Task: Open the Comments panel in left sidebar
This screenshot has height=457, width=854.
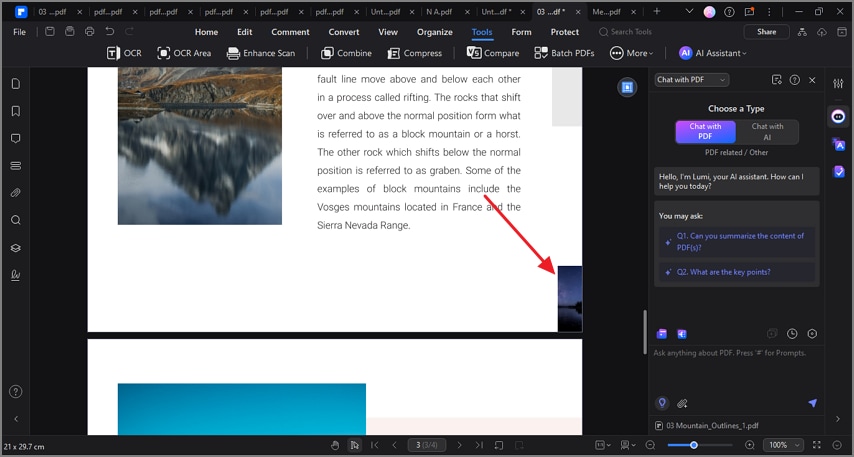Action: tap(16, 138)
